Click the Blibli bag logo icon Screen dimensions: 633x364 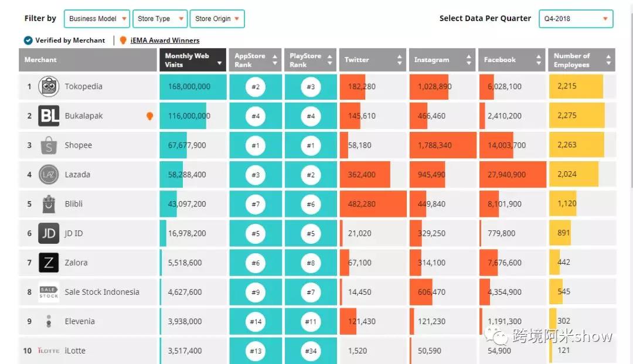pyautogui.click(x=49, y=204)
